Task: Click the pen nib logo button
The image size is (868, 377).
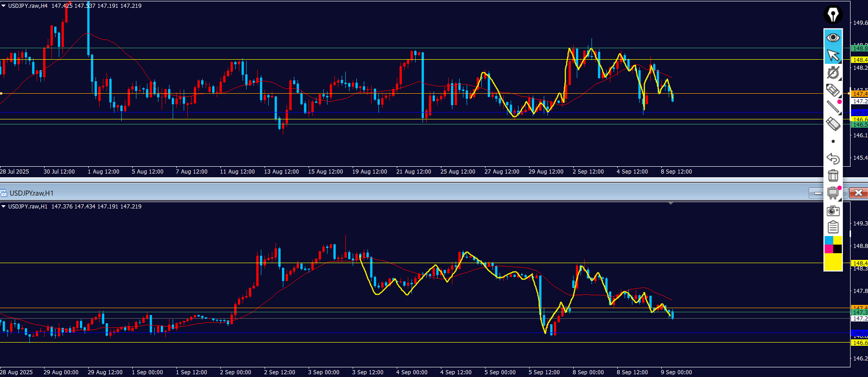Action: pos(833,15)
